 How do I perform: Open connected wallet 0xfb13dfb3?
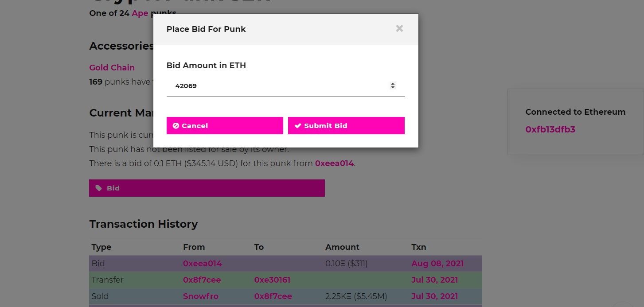(550, 129)
